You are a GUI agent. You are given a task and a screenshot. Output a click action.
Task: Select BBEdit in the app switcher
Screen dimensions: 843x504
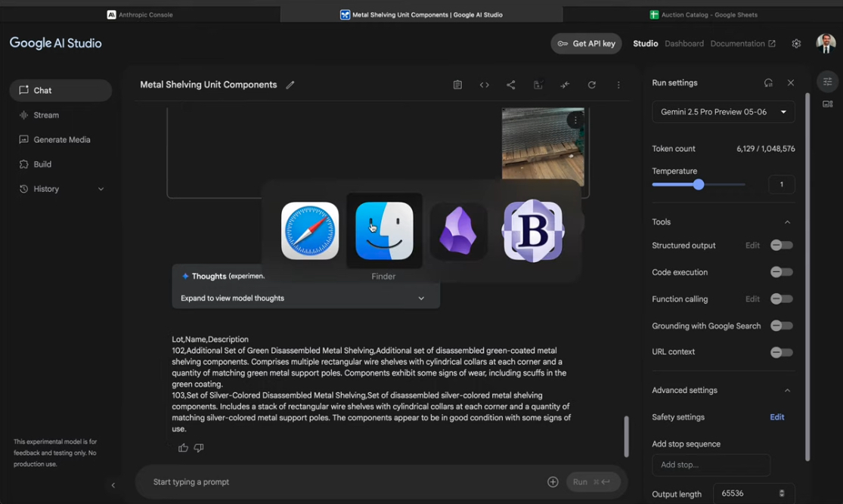pos(533,231)
